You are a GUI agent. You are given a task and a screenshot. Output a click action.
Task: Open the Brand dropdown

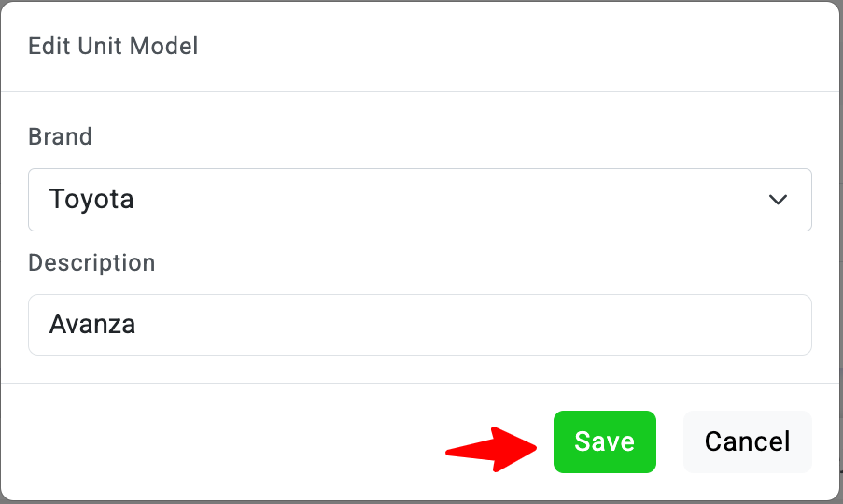[x=419, y=200]
